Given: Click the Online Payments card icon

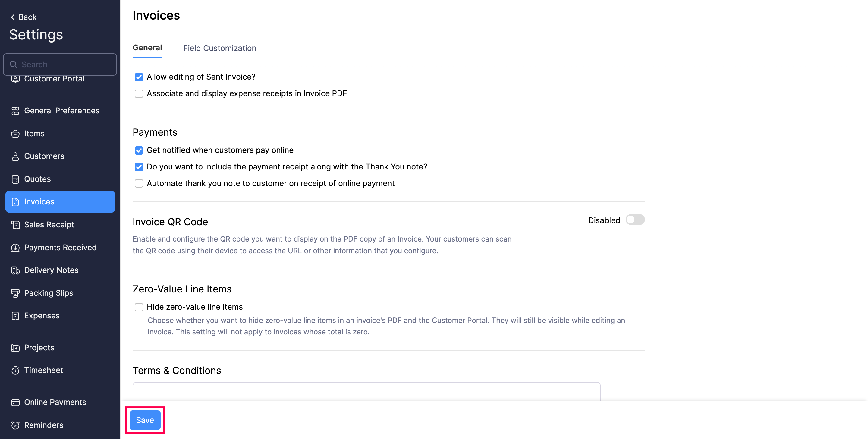Looking at the screenshot, I should coord(15,403).
